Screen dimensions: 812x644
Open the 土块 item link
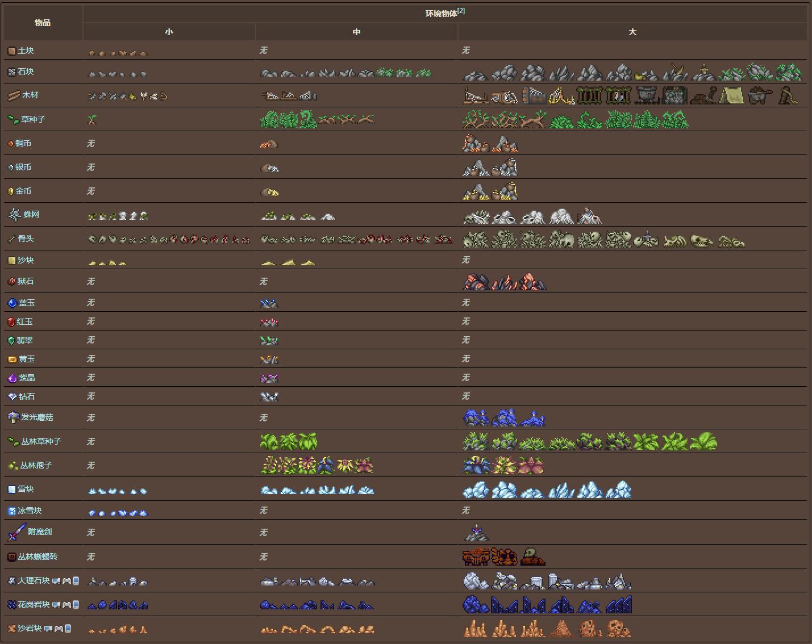26,51
